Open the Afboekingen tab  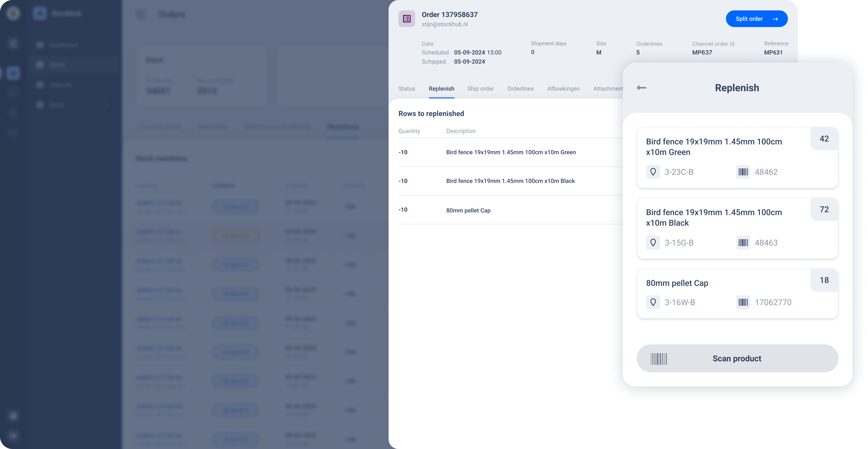click(x=563, y=89)
